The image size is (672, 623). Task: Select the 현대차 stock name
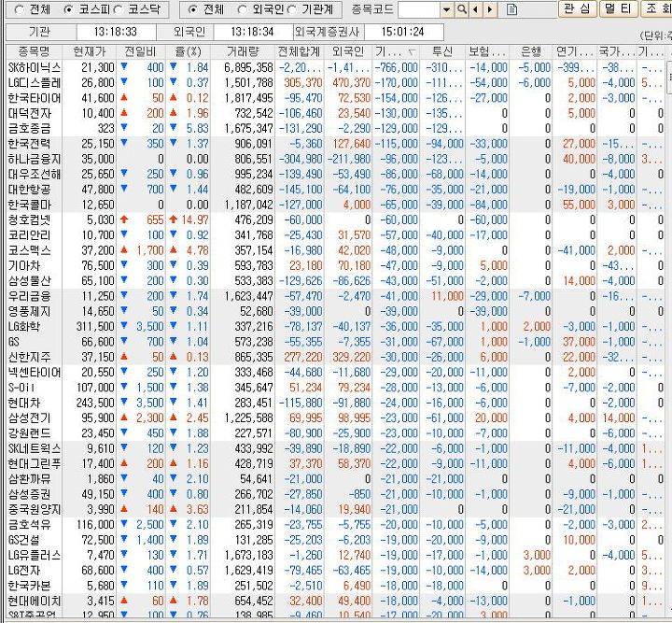(x=24, y=404)
